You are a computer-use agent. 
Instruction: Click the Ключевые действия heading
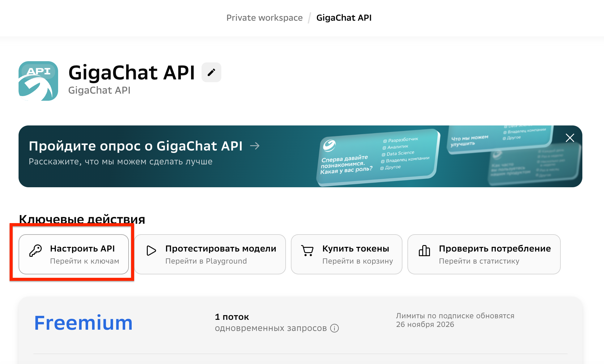coord(82,219)
